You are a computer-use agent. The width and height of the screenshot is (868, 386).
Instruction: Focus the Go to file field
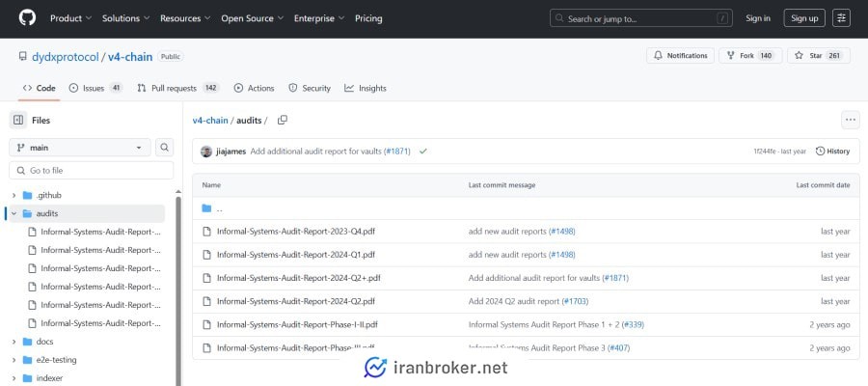(x=92, y=171)
